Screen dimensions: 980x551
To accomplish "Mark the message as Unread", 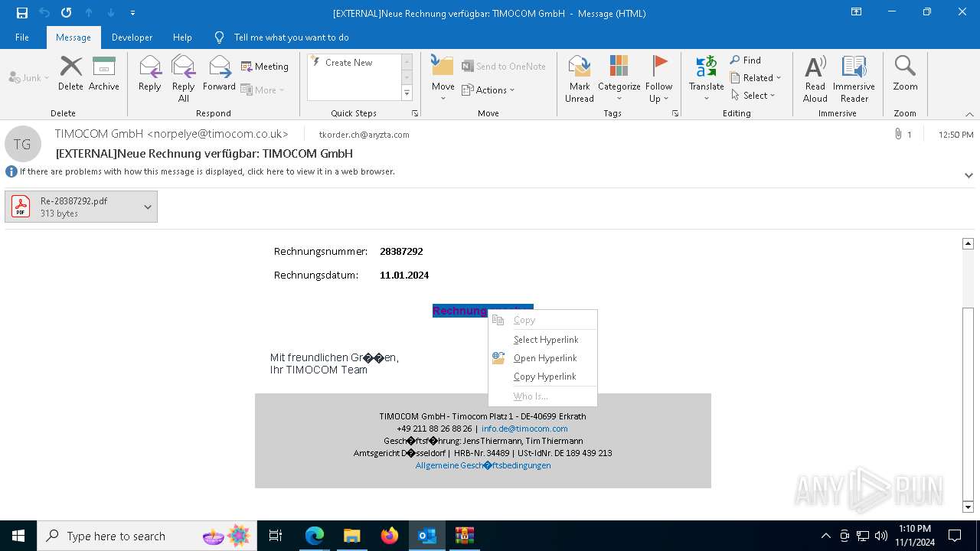I will tap(580, 78).
